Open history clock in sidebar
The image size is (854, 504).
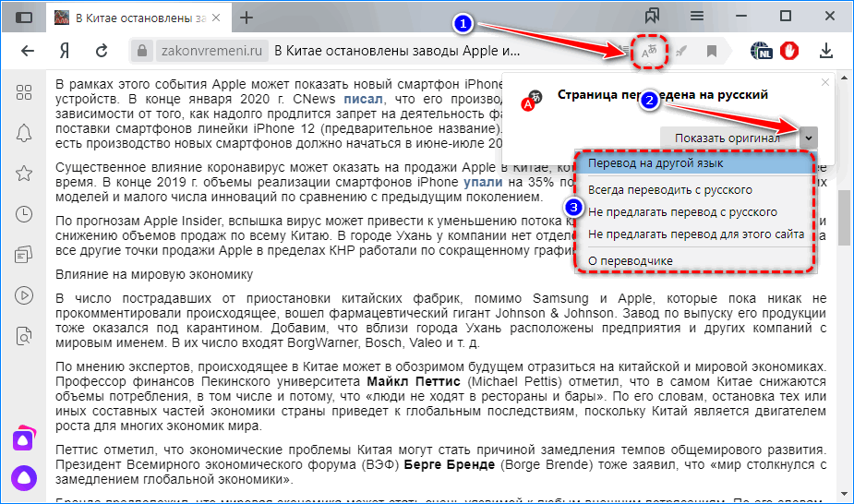click(x=24, y=214)
